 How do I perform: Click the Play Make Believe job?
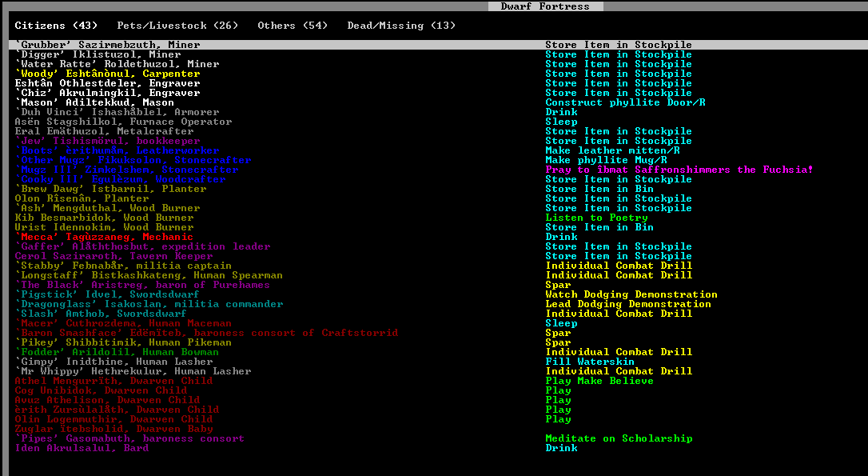[599, 382]
